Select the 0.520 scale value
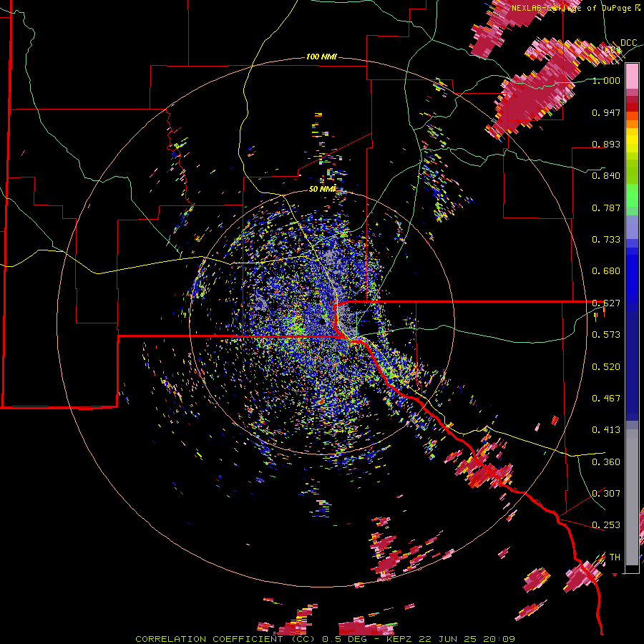Screen dimensions: 644x644 click(x=606, y=367)
